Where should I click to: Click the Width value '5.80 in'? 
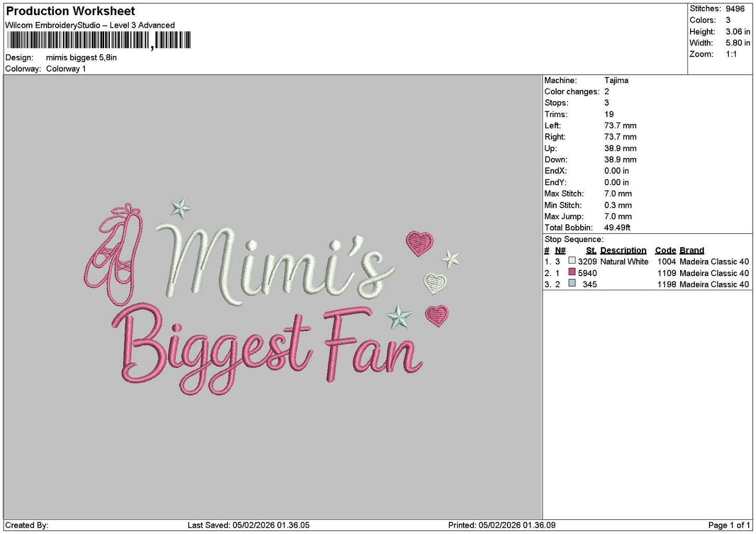pyautogui.click(x=738, y=43)
